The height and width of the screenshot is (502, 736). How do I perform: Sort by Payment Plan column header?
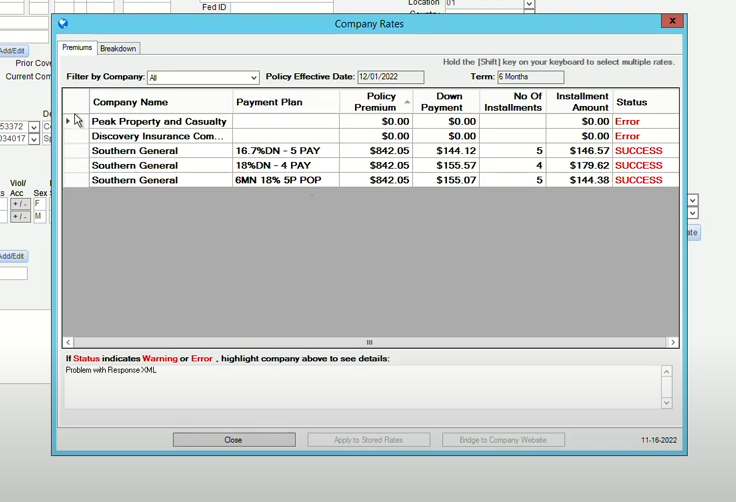(x=286, y=102)
